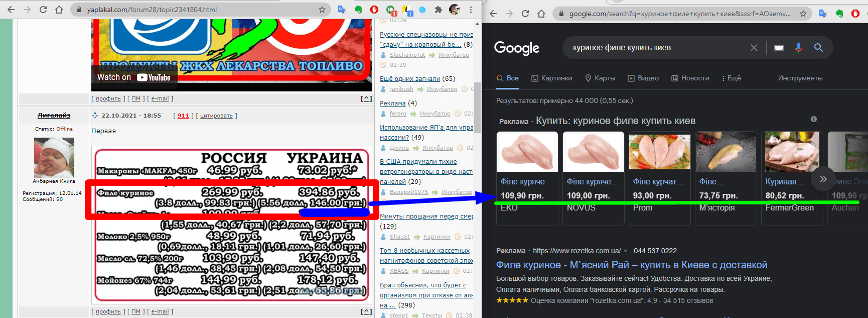Open rozetka ad Филе куриное - М`ясний Рай
Image resolution: width=868 pixels, height=318 pixels.
(632, 265)
